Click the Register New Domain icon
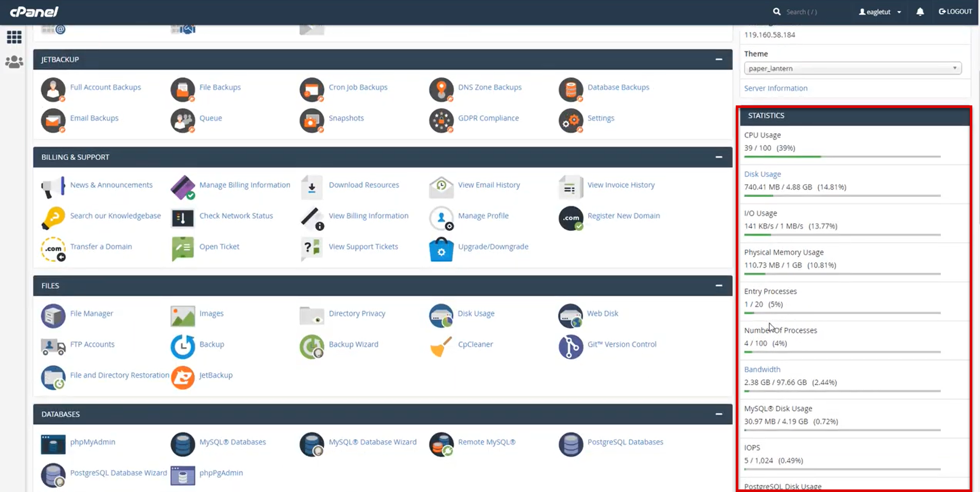The height and width of the screenshot is (492, 980). click(x=570, y=218)
